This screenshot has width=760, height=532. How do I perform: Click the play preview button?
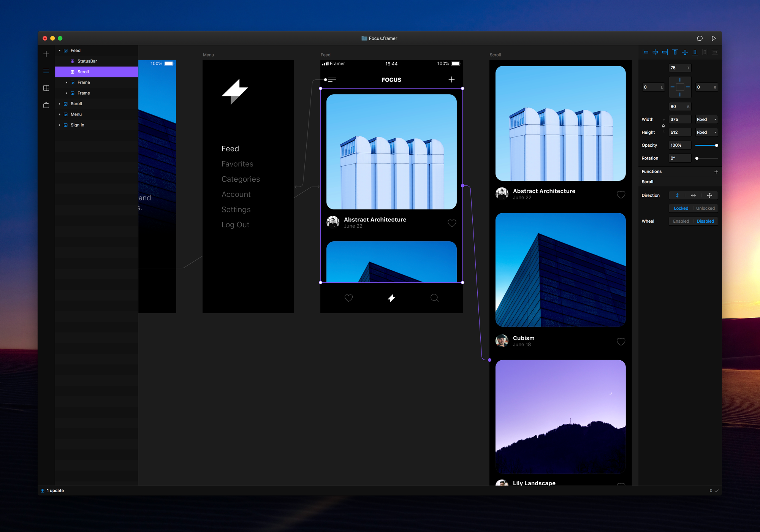coord(714,38)
